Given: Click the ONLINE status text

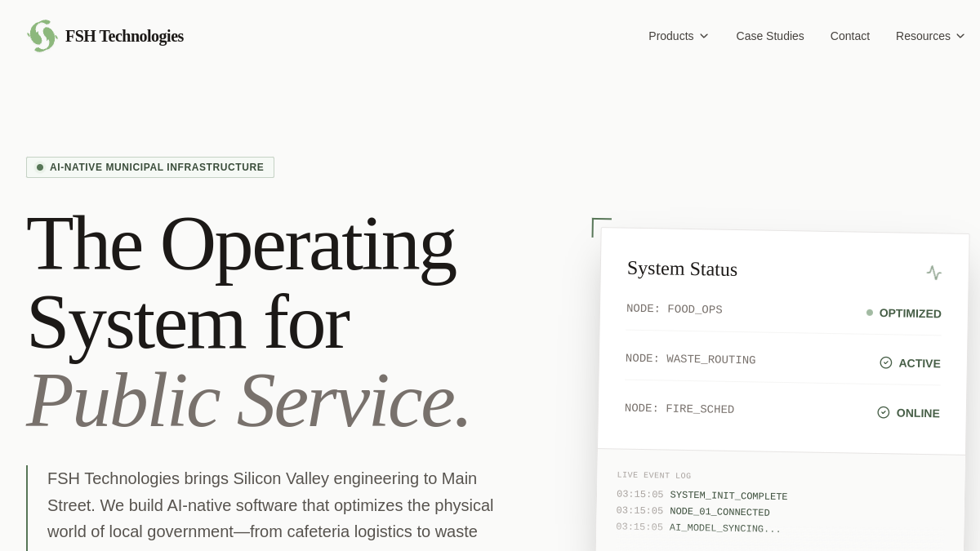Looking at the screenshot, I should pyautogui.click(x=918, y=413).
